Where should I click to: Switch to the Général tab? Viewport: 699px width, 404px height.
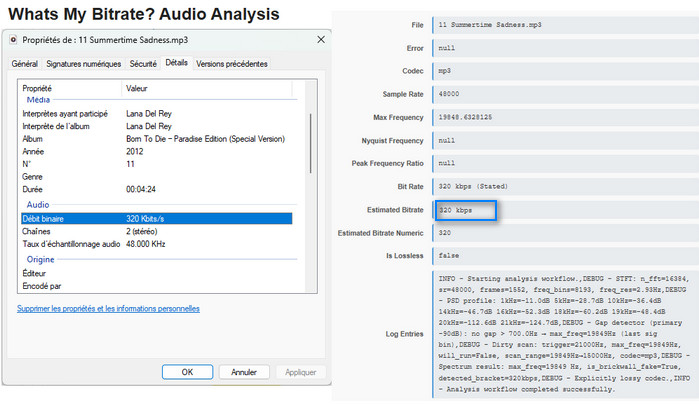[x=25, y=64]
